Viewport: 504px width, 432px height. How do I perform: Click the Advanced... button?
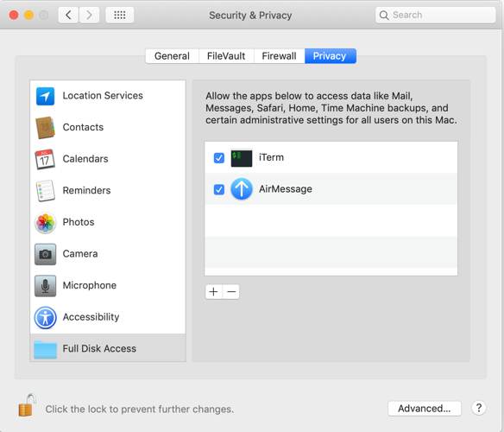pos(425,408)
